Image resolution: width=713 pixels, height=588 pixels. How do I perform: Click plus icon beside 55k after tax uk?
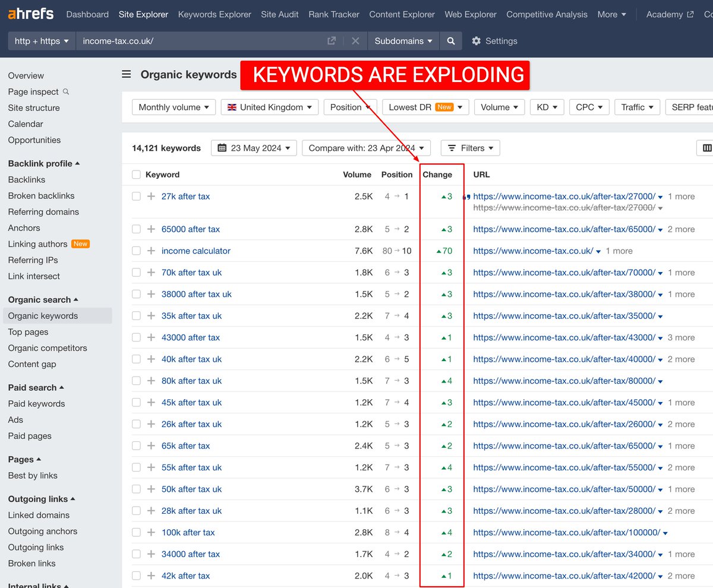click(151, 467)
